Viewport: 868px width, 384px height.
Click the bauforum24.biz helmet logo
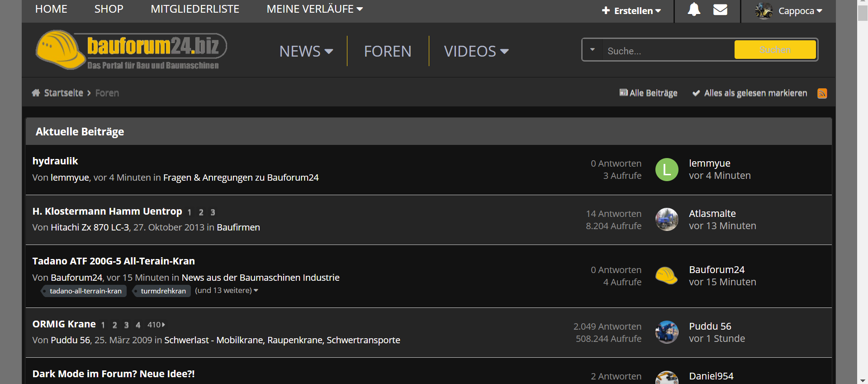pyautogui.click(x=131, y=50)
